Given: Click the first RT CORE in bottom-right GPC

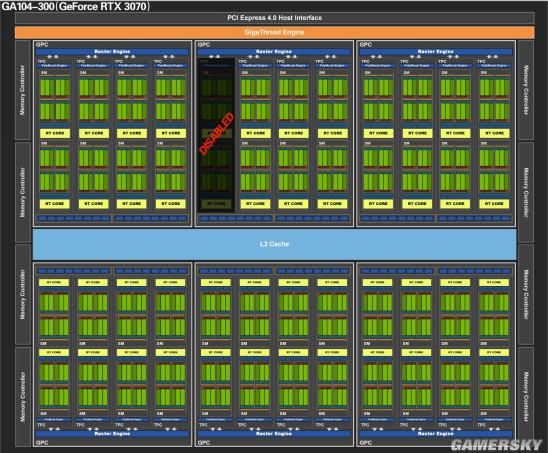Looking at the screenshot, I should (x=377, y=282).
